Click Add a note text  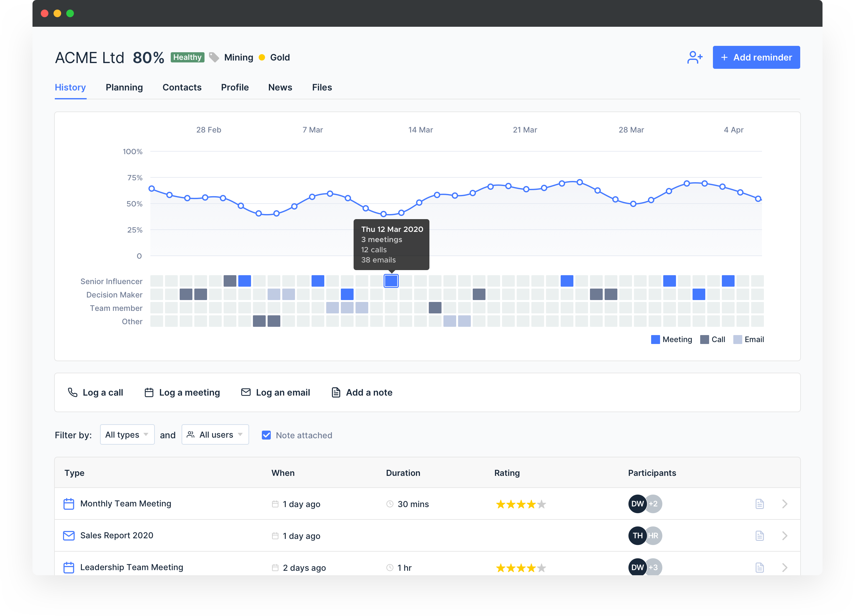pos(369,392)
